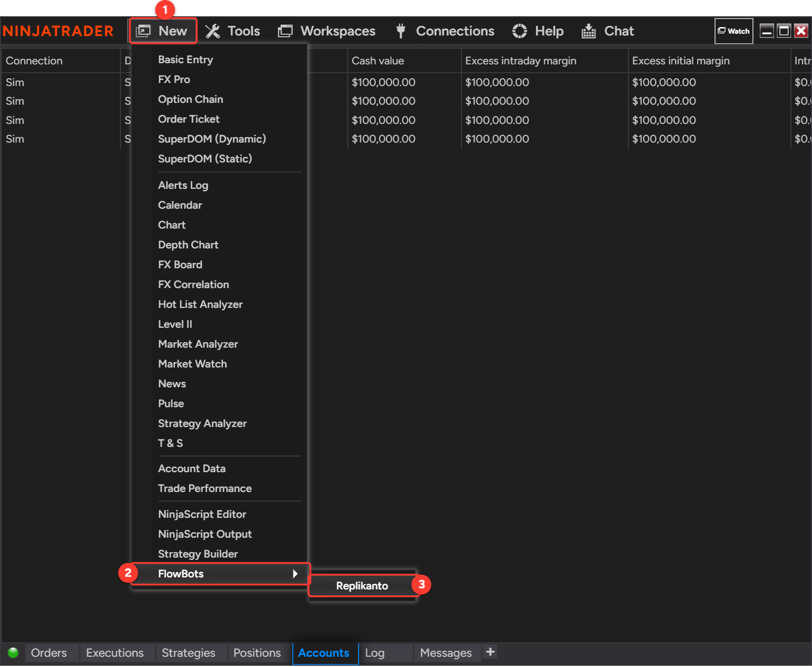Click the wrench icon beside Tools

click(212, 31)
